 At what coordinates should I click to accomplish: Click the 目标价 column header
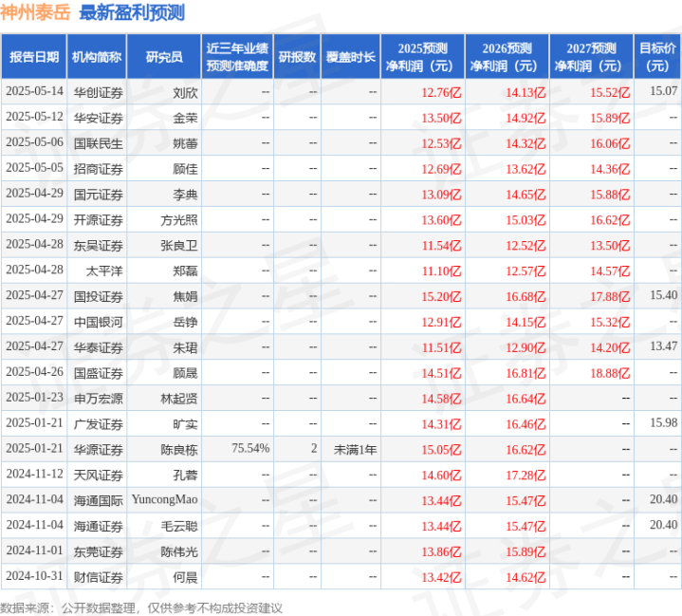coord(657,57)
